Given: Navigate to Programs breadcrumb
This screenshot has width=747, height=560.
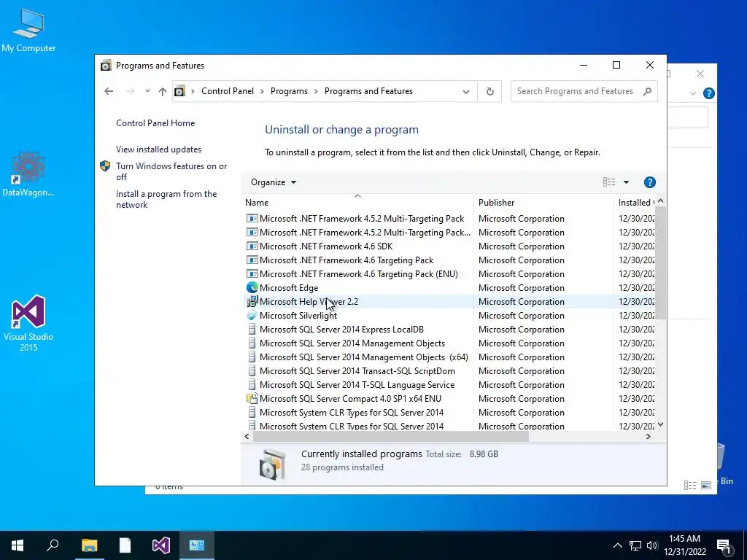Looking at the screenshot, I should tap(289, 91).
